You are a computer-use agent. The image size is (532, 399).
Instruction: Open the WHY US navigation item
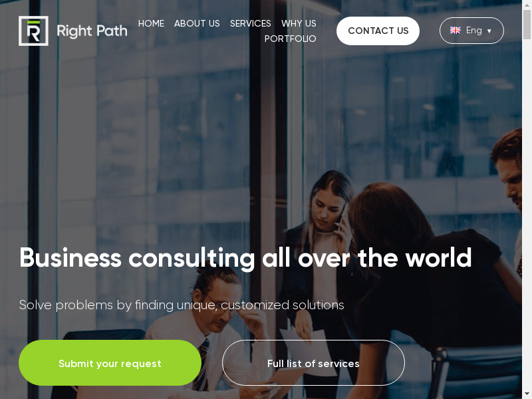[x=299, y=23]
